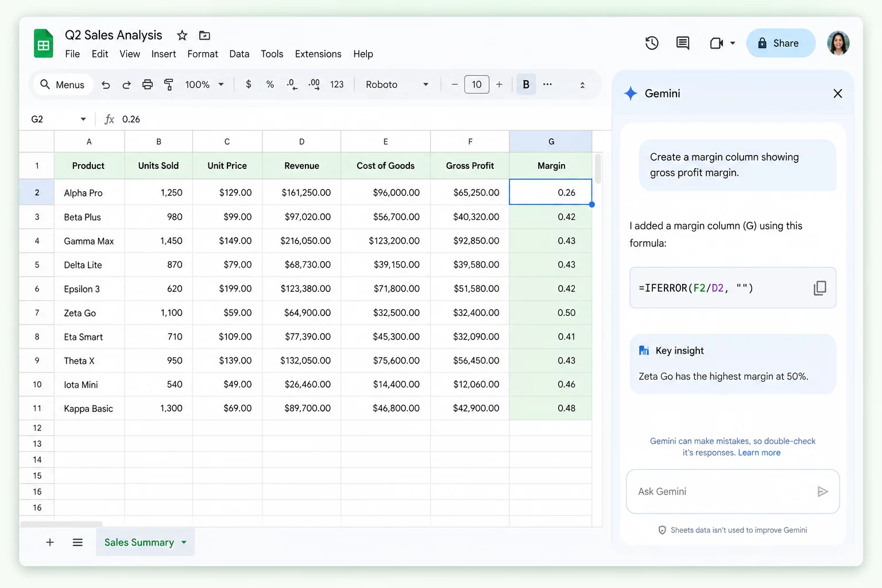Open the Roboto font dropdown

pos(397,84)
